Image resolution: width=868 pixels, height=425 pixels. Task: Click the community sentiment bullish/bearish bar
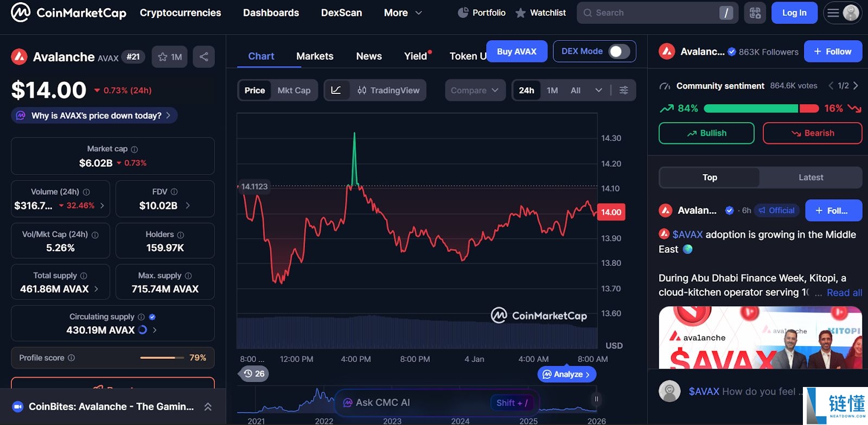pyautogui.click(x=761, y=109)
